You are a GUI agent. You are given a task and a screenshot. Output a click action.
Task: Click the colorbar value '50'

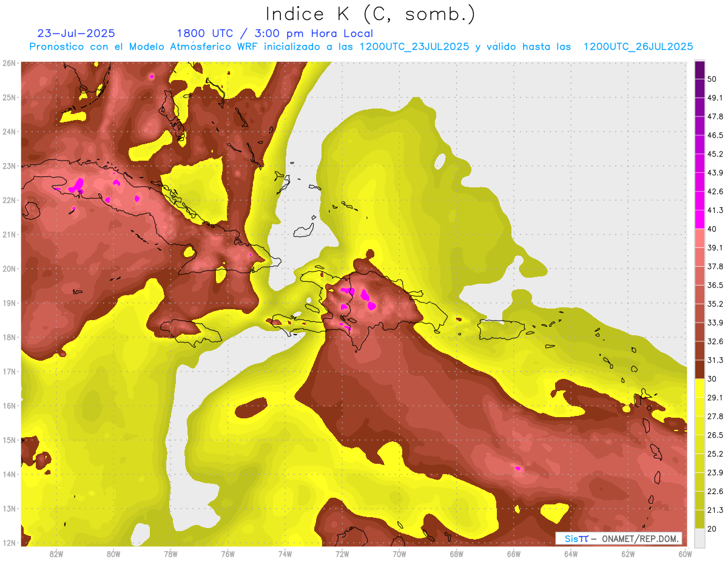712,79
